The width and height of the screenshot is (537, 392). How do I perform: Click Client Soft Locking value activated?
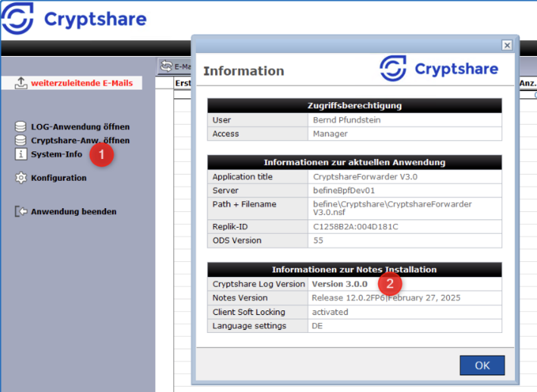[x=329, y=312]
